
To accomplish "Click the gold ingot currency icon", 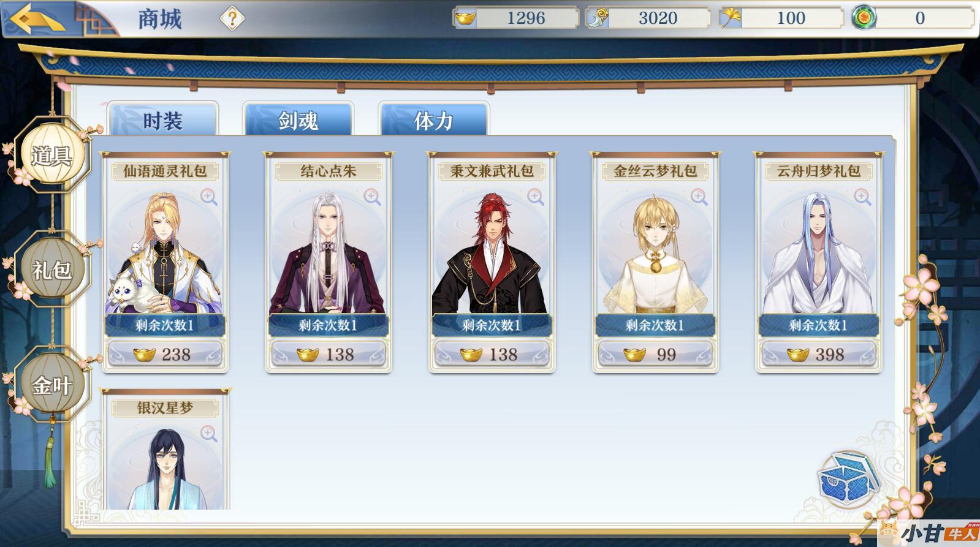I will tap(465, 18).
